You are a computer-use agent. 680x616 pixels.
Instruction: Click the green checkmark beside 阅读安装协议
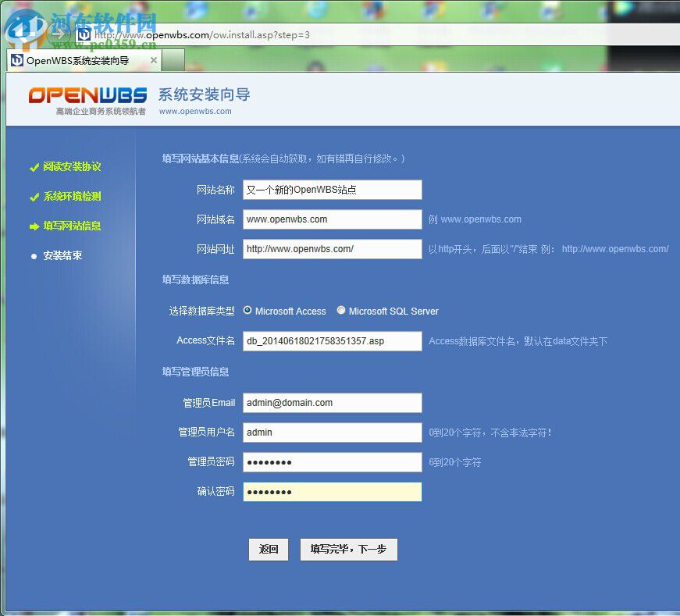34,166
